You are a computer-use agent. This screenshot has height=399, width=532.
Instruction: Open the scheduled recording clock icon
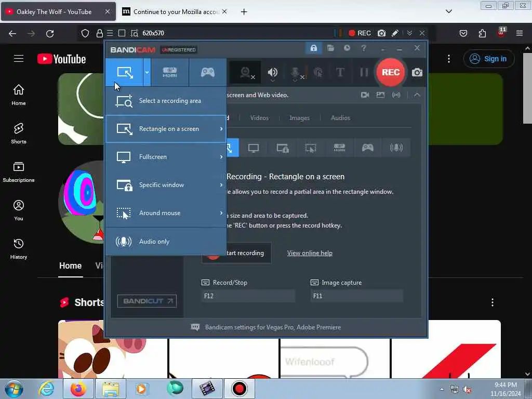point(347,48)
